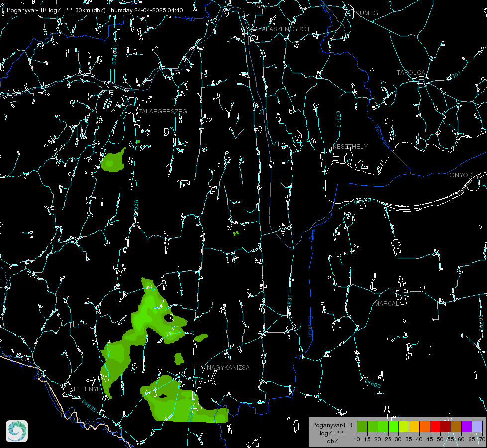
Task: Select the dark red 50-55 dBZ swatch
Action: [x=446, y=426]
